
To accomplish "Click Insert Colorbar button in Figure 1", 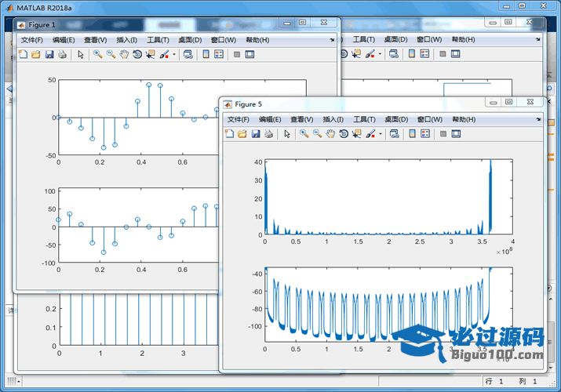I will [x=206, y=55].
